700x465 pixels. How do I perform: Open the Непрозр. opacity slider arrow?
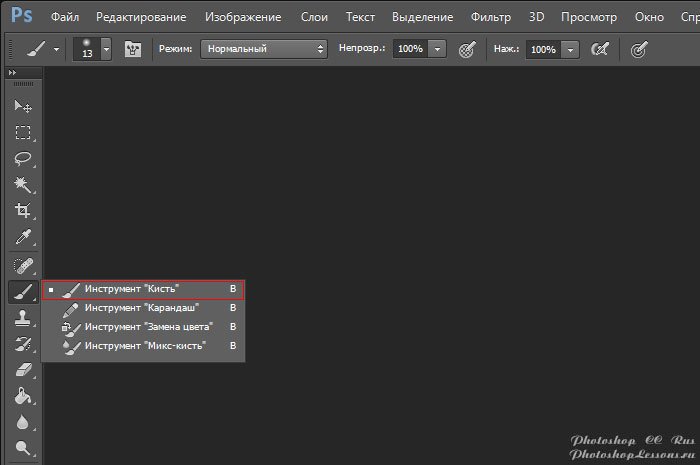point(438,49)
